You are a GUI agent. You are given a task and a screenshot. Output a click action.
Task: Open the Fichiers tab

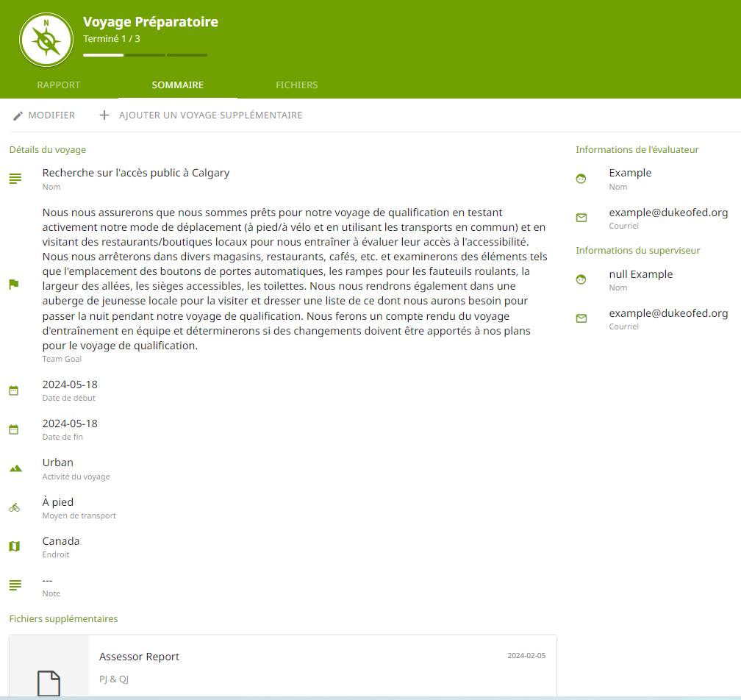pyautogui.click(x=297, y=85)
